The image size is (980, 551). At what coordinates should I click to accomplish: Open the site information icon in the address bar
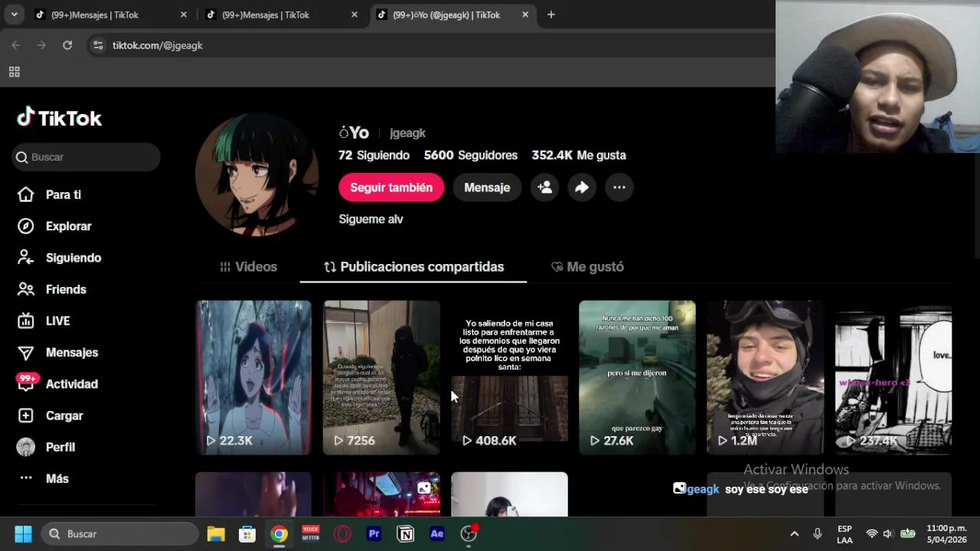point(97,45)
